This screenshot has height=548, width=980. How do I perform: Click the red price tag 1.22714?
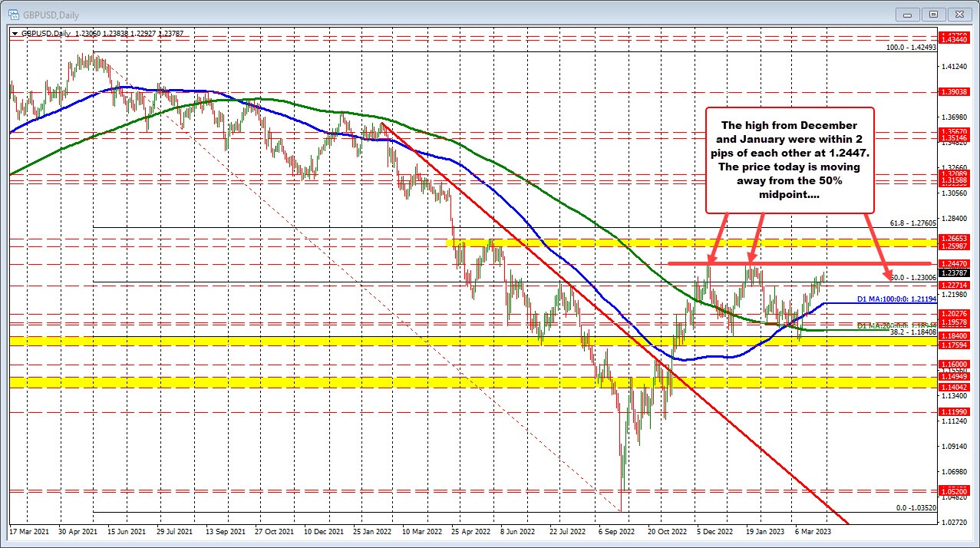955,285
